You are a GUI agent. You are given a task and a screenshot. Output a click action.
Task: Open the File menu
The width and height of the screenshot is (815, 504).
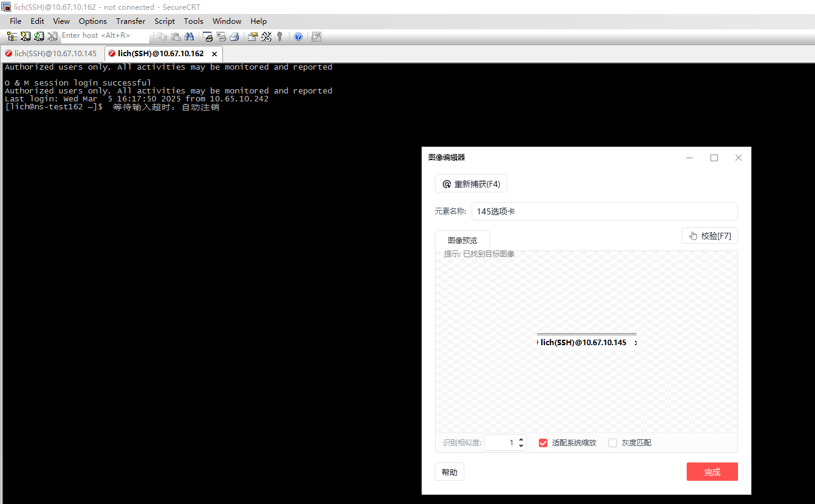pyautogui.click(x=15, y=21)
